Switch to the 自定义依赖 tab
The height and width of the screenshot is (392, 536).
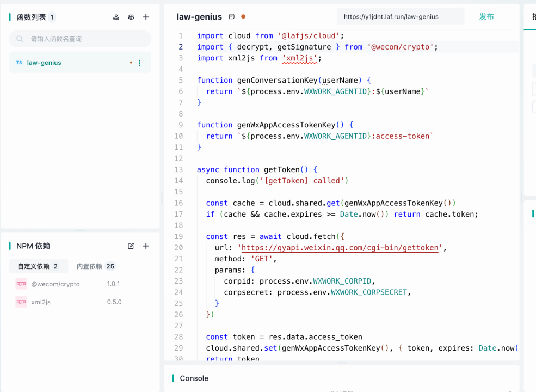point(38,266)
